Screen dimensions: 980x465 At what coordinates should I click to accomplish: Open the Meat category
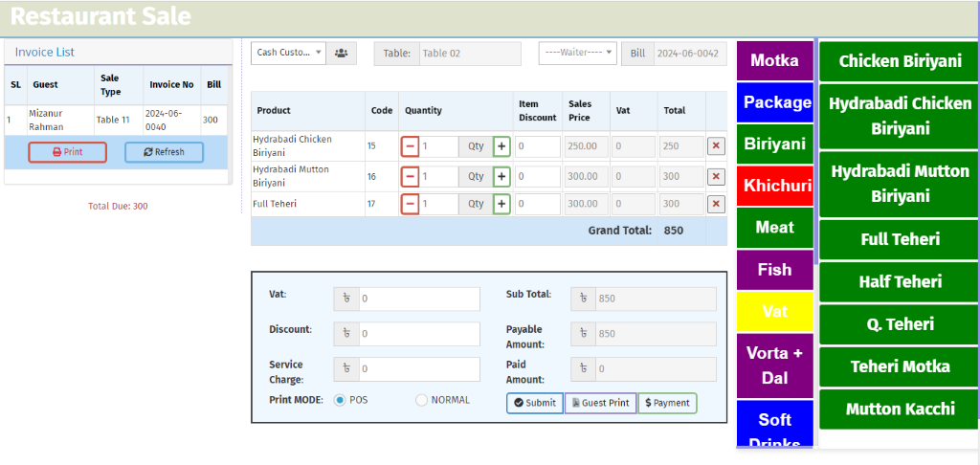tap(775, 228)
